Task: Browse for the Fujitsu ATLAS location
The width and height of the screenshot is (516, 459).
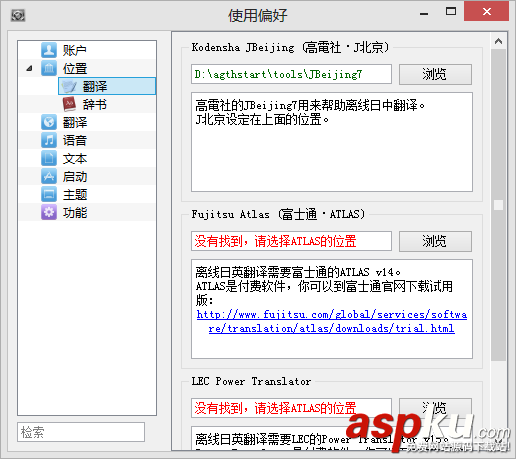Action: click(x=435, y=241)
